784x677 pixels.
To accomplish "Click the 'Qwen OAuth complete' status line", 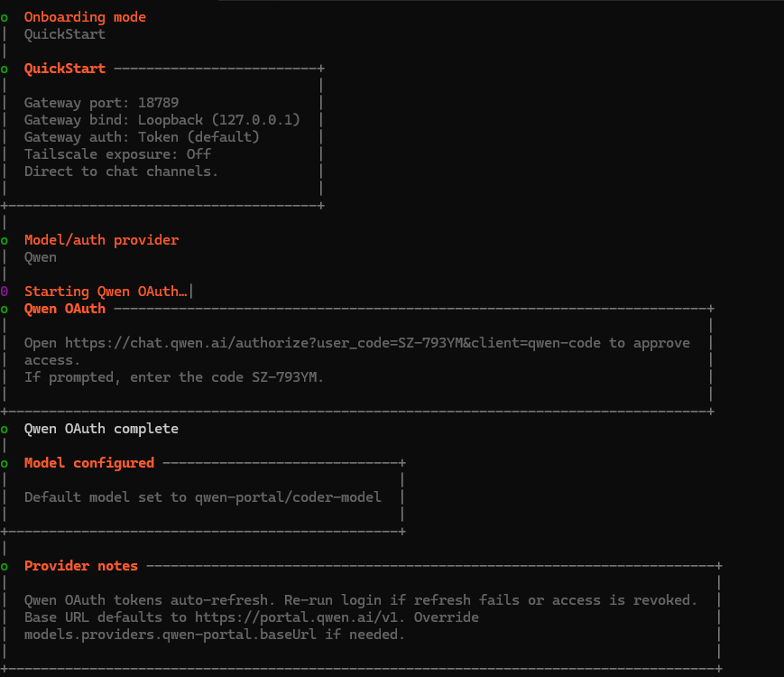I will pos(102,429).
